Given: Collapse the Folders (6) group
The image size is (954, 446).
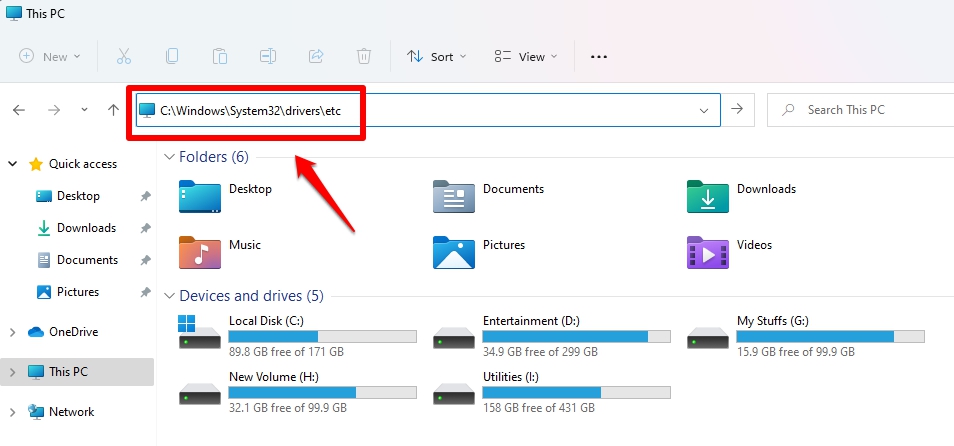Looking at the screenshot, I should pyautogui.click(x=170, y=157).
